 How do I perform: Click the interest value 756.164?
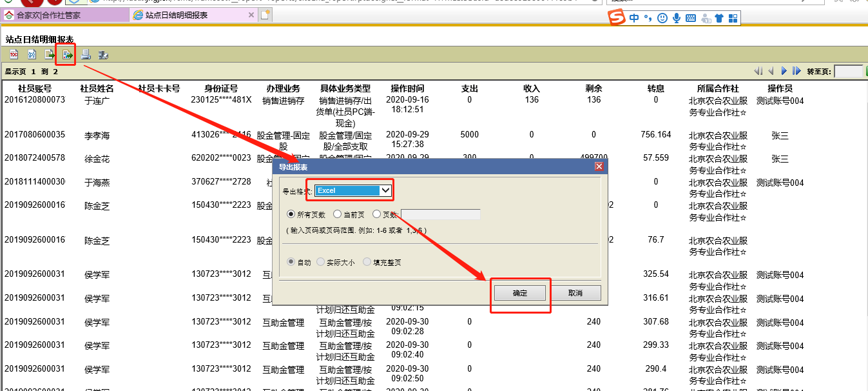coord(656,135)
